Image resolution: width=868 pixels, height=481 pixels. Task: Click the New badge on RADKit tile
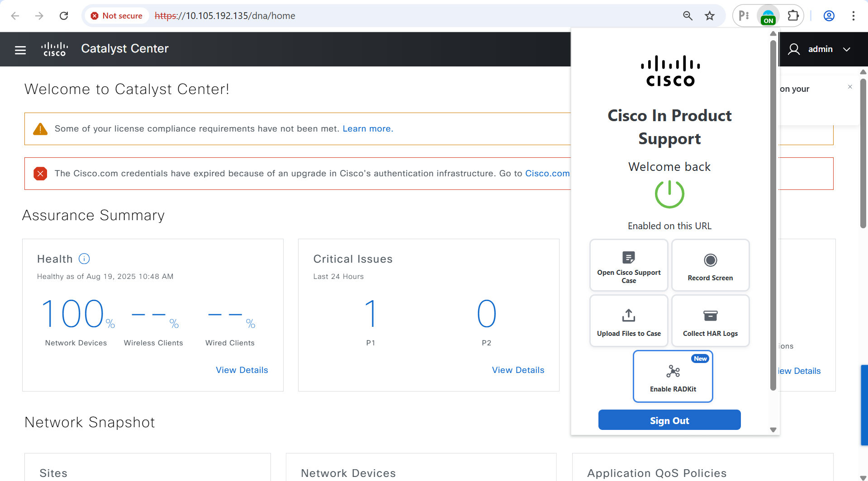click(700, 358)
